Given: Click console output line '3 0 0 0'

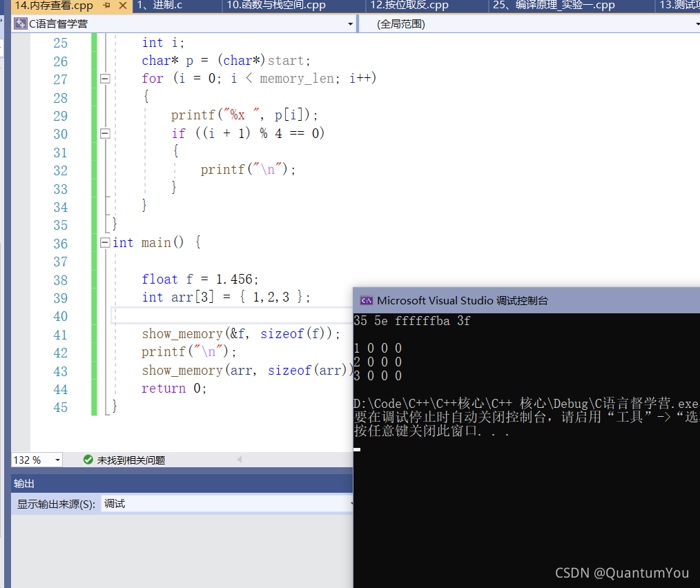Looking at the screenshot, I should [378, 376].
